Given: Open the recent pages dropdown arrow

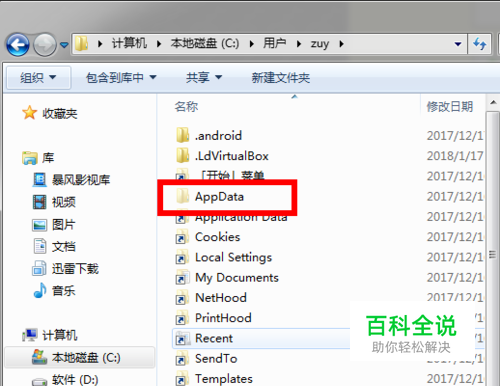Looking at the screenshot, I should [x=64, y=44].
